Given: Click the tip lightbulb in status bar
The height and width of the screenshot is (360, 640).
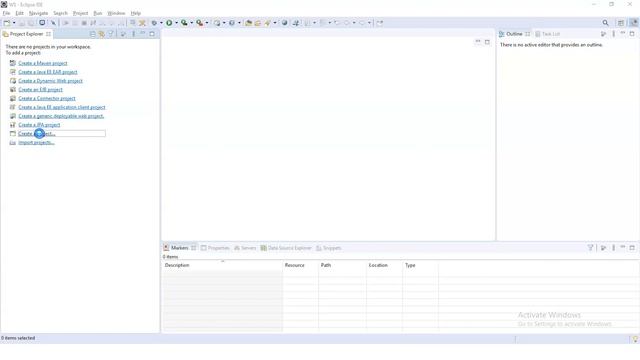Looking at the screenshot, I should coord(635,339).
